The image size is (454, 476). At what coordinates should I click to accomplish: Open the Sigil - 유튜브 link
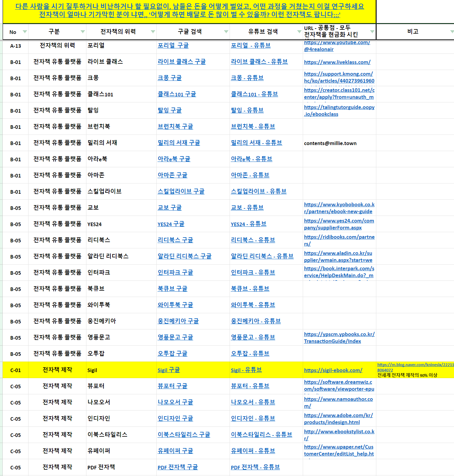click(x=246, y=370)
